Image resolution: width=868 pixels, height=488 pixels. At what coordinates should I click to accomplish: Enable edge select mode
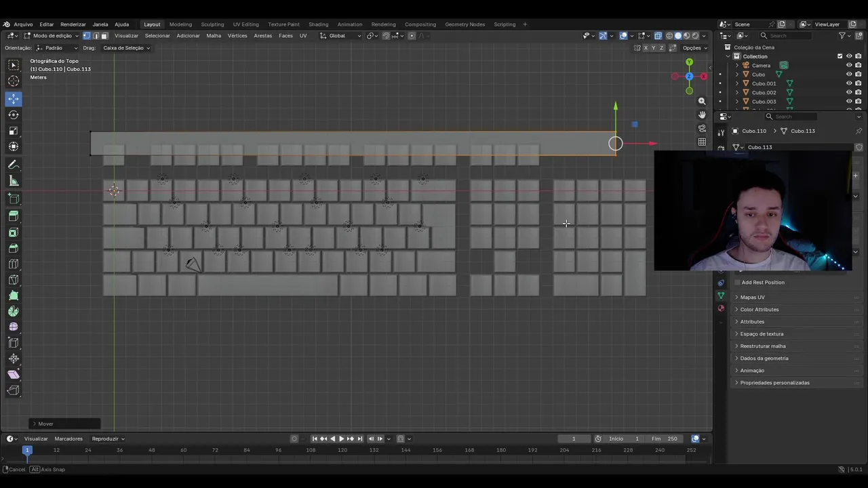click(x=95, y=36)
